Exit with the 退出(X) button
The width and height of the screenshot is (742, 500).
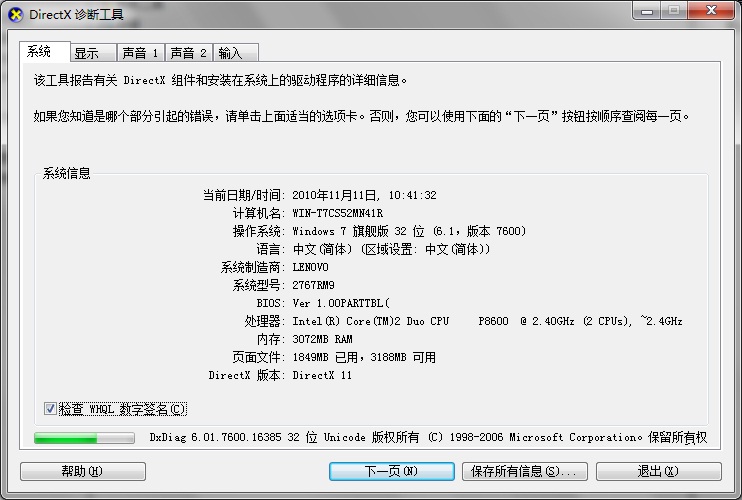point(659,471)
